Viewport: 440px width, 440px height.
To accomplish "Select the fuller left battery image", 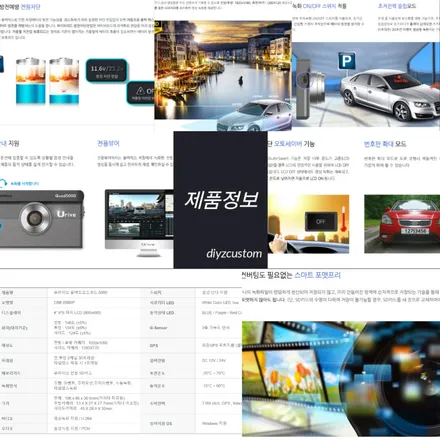I will [31, 81].
